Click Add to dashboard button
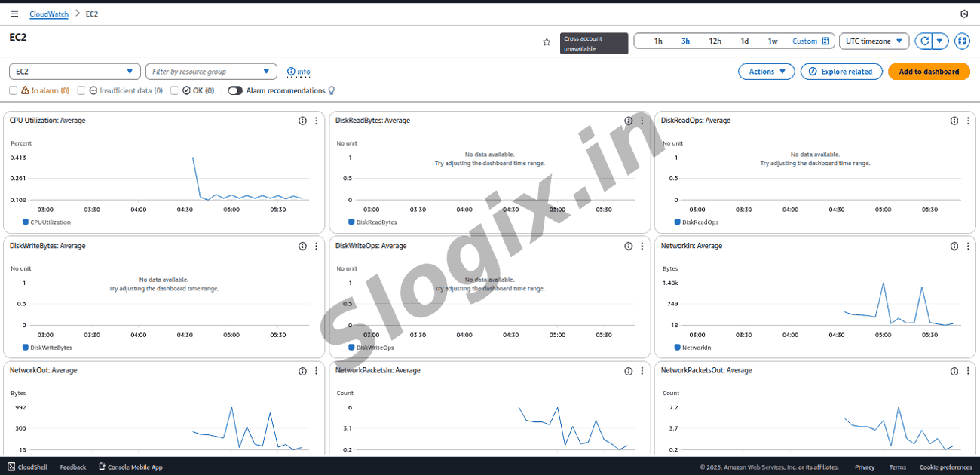 (x=929, y=72)
